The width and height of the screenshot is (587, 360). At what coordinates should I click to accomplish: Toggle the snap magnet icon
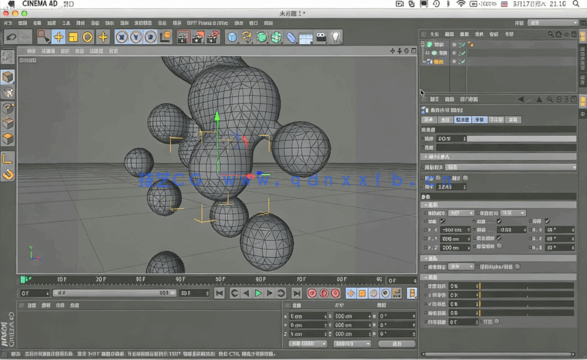coord(7,175)
